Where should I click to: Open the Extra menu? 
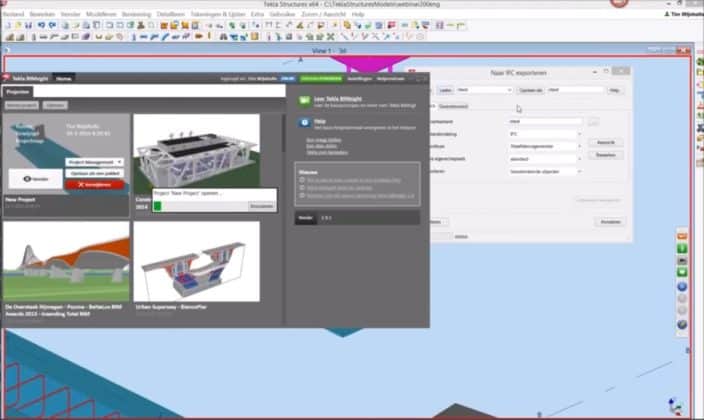pos(257,14)
